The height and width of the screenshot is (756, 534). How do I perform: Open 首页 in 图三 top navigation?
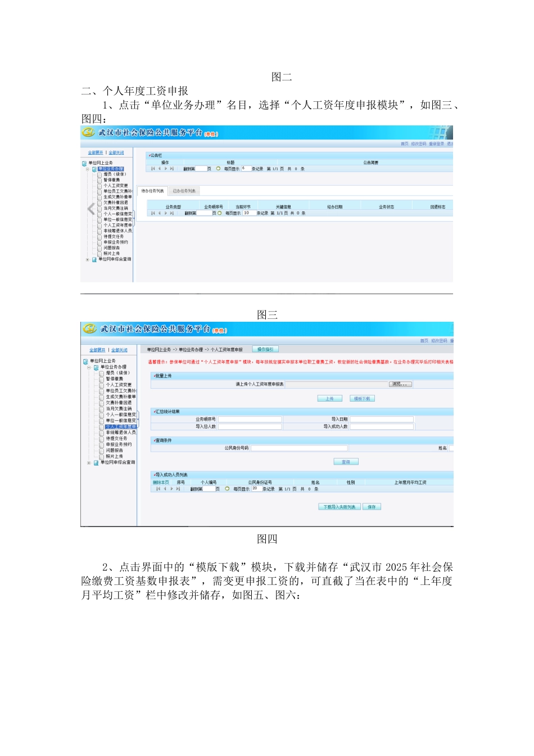405,144
